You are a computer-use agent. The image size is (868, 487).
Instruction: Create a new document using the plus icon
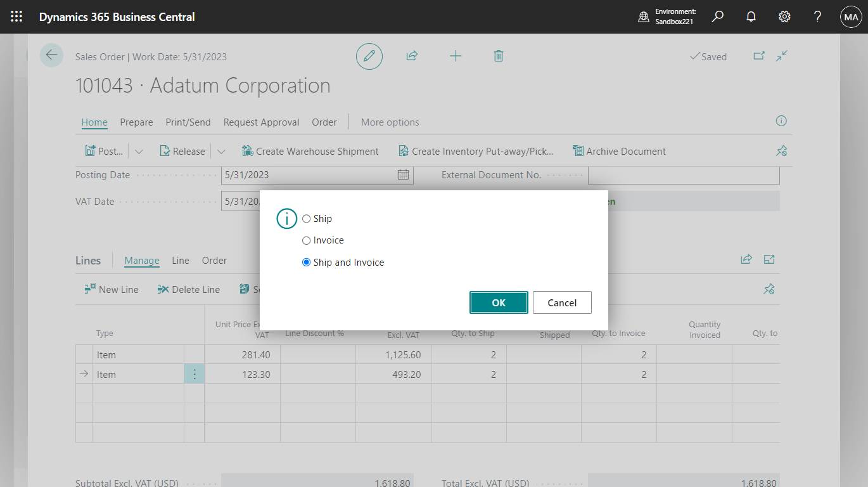click(x=456, y=56)
